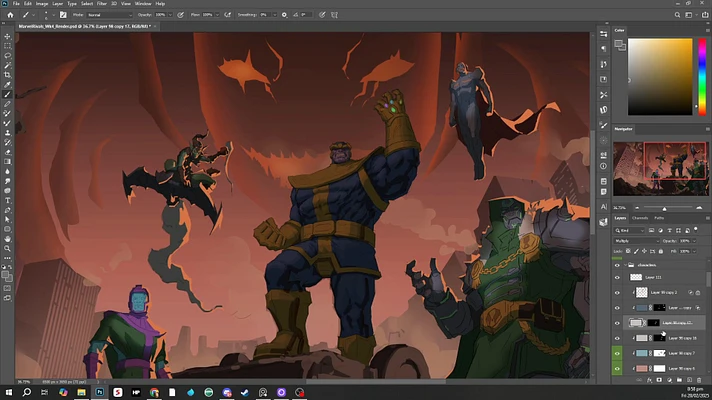Open the layer Opacity dropdown arrow
This screenshot has width=712, height=400.
(x=694, y=241)
